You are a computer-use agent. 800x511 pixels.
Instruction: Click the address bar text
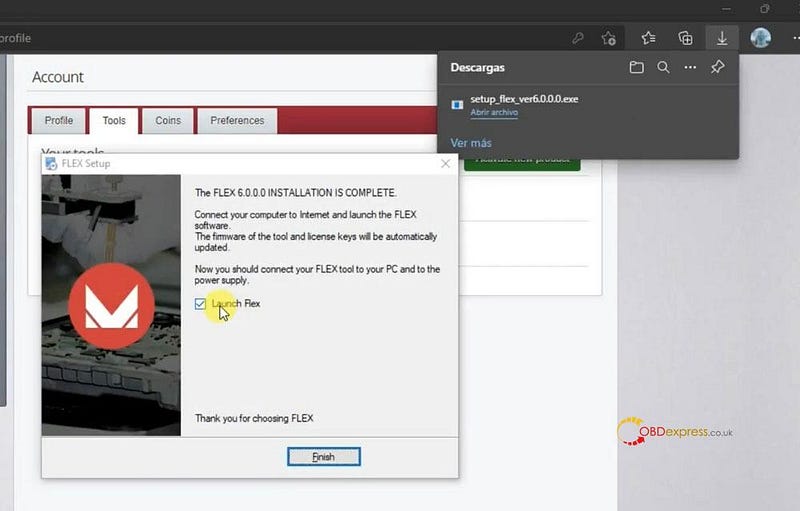click(15, 38)
